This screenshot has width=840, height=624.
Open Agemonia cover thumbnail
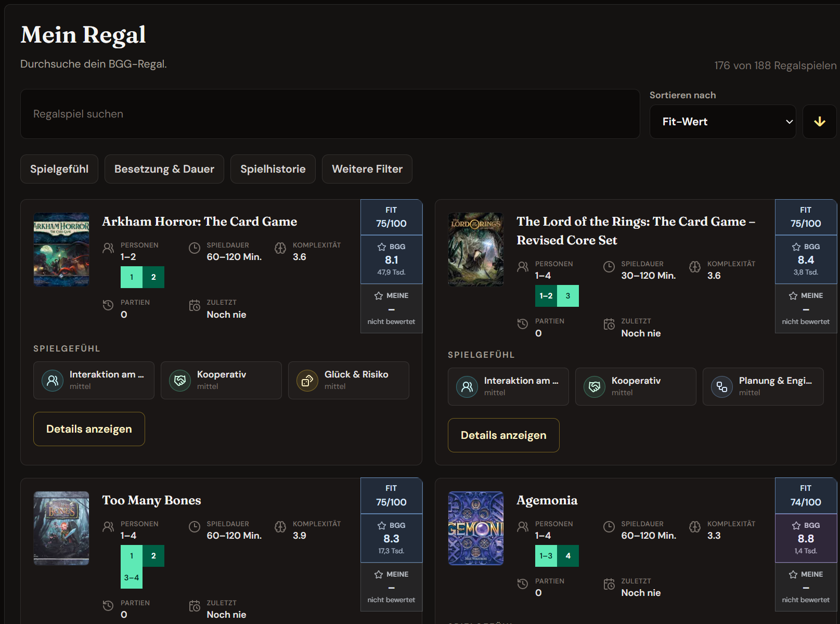tap(476, 528)
